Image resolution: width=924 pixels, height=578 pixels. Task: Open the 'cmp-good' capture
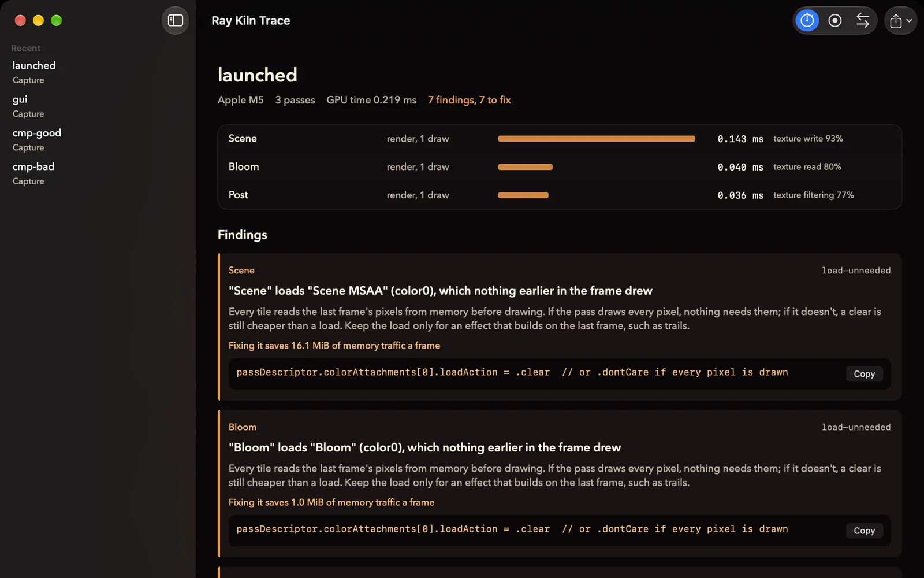[x=98, y=139]
